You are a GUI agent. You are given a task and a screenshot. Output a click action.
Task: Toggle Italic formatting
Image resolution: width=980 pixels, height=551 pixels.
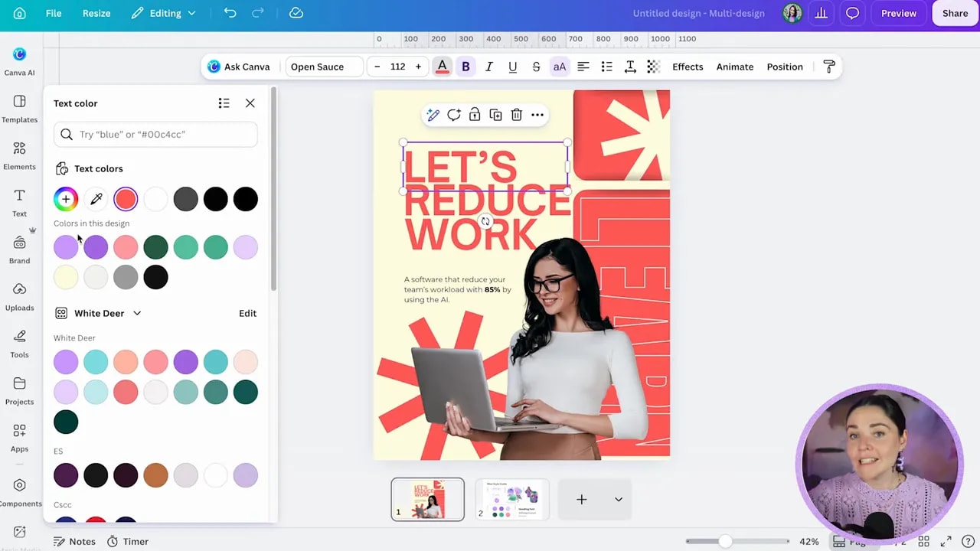(489, 67)
